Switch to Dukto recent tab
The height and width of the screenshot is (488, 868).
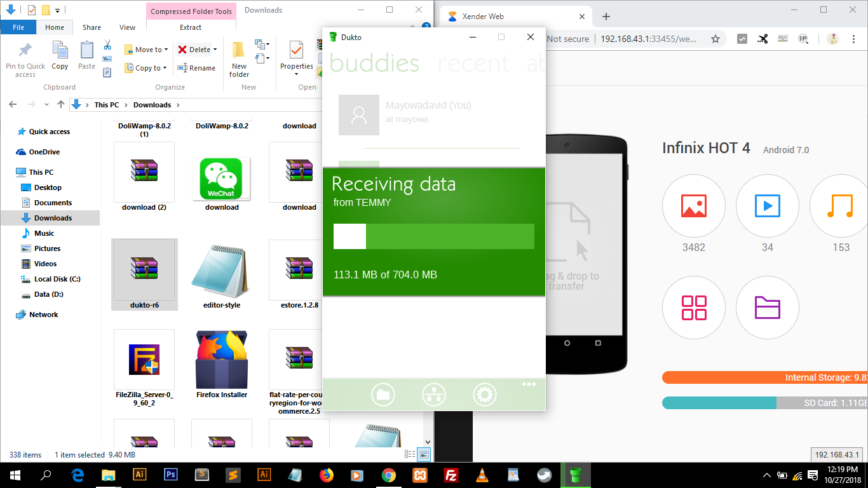pyautogui.click(x=473, y=63)
